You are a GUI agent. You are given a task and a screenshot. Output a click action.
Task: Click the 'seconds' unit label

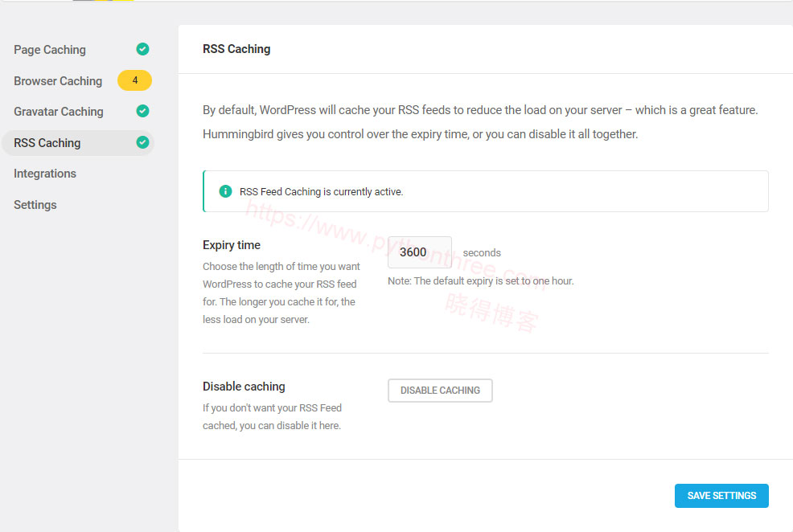click(482, 252)
